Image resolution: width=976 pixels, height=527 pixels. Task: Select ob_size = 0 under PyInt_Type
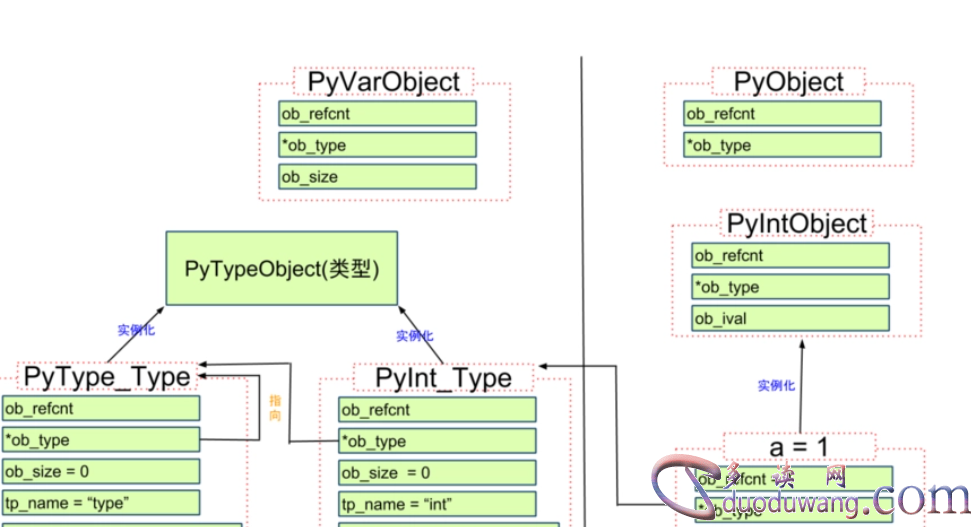437,473
